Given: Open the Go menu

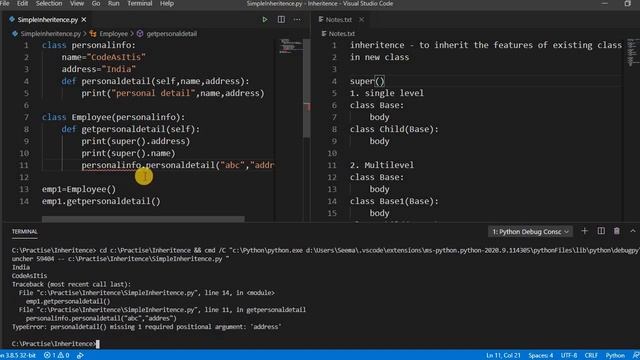Looking at the screenshot, I should click(x=96, y=4).
